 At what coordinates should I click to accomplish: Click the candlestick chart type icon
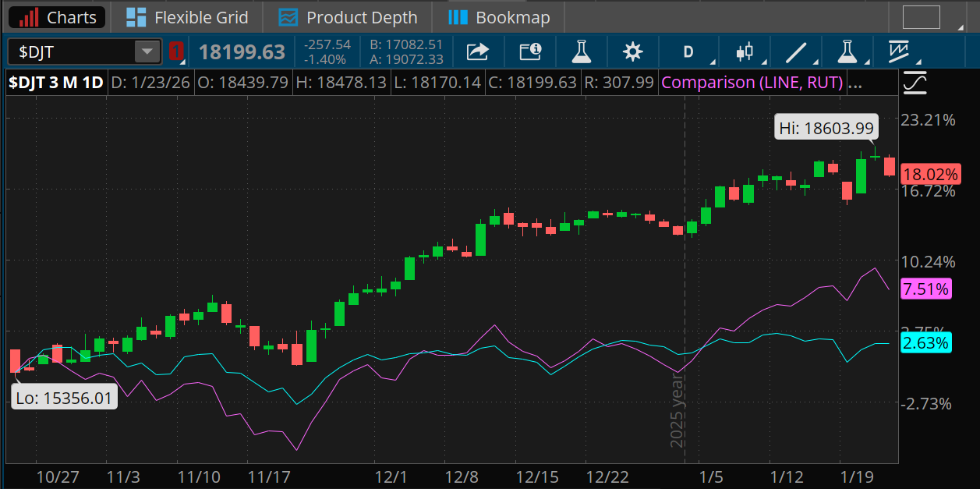[745, 51]
